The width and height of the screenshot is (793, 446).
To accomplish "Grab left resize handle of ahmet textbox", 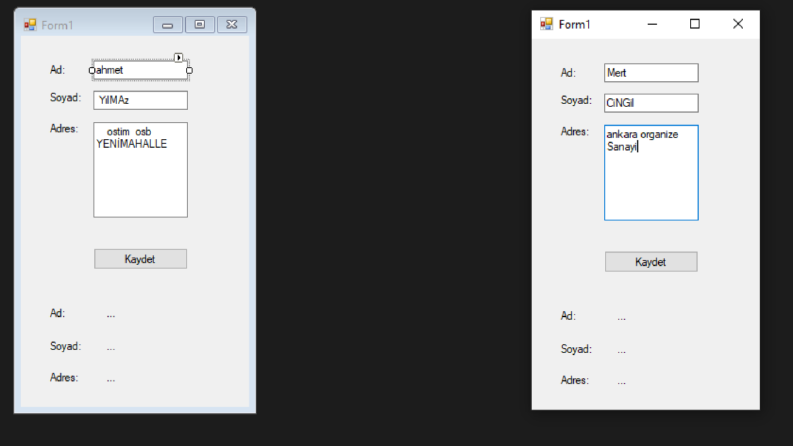I will 92,70.
